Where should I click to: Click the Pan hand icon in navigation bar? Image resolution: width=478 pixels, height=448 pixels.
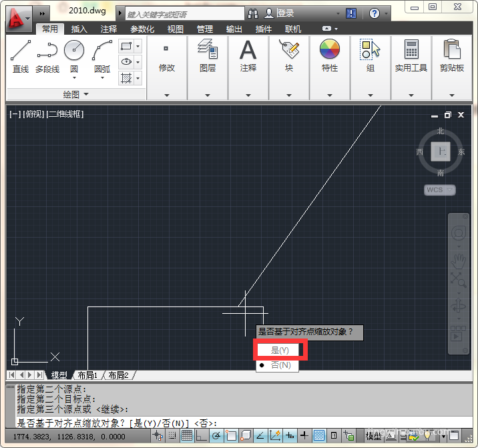coord(458,261)
